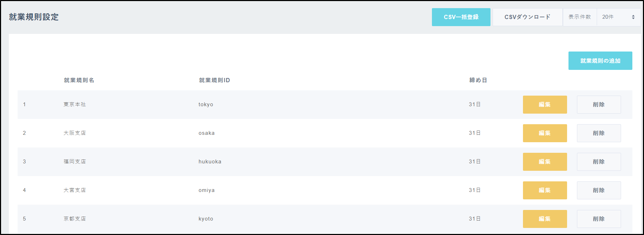Screen dimensions: 644x235
Task: Edit the 東京本社 work rule
Action: click(544, 104)
